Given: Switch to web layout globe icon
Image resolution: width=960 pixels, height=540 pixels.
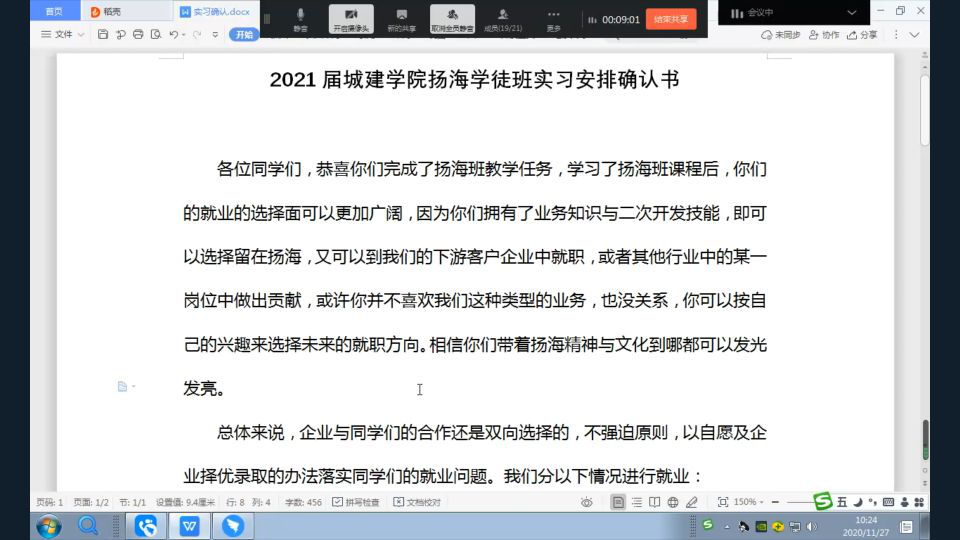Looking at the screenshot, I should [x=672, y=502].
